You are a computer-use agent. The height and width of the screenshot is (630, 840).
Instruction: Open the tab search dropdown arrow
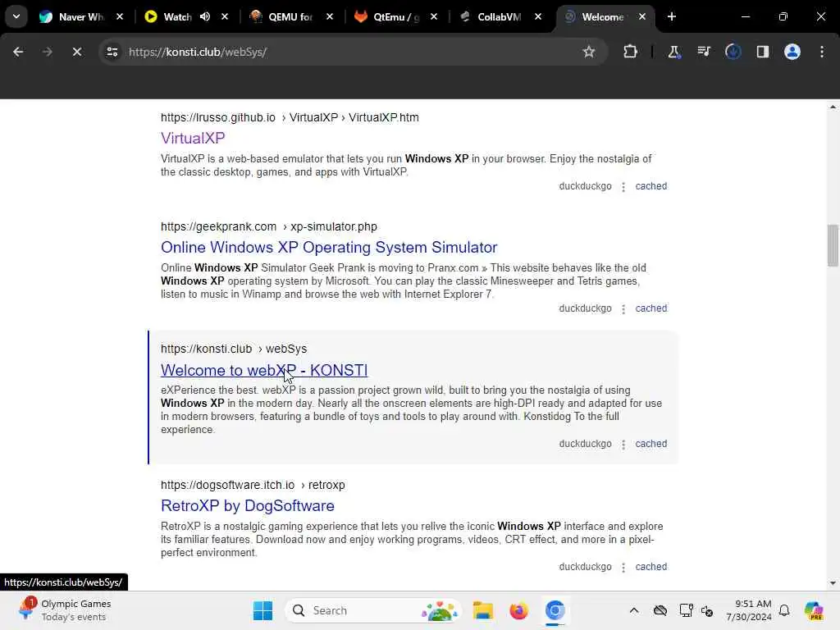(16, 16)
